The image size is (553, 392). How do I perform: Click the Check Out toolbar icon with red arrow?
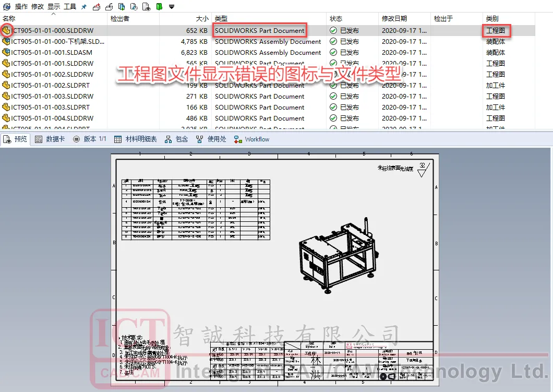click(97, 7)
